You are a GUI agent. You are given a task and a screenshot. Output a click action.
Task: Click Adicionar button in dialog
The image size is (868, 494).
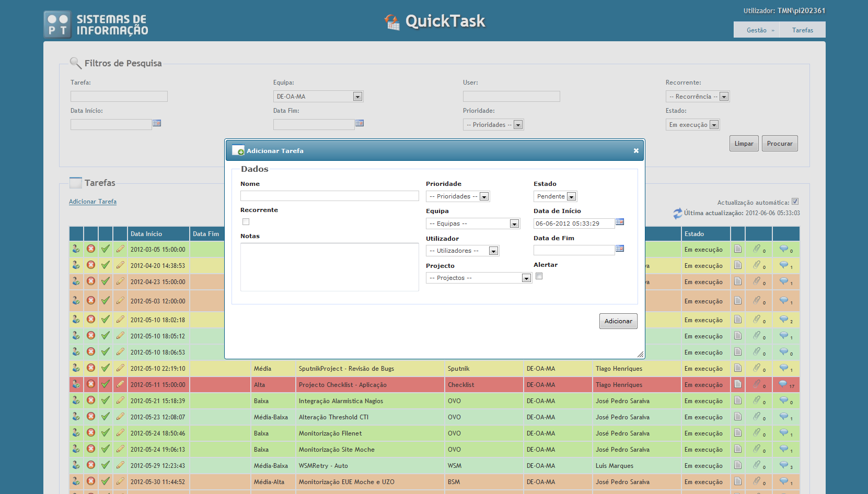618,321
